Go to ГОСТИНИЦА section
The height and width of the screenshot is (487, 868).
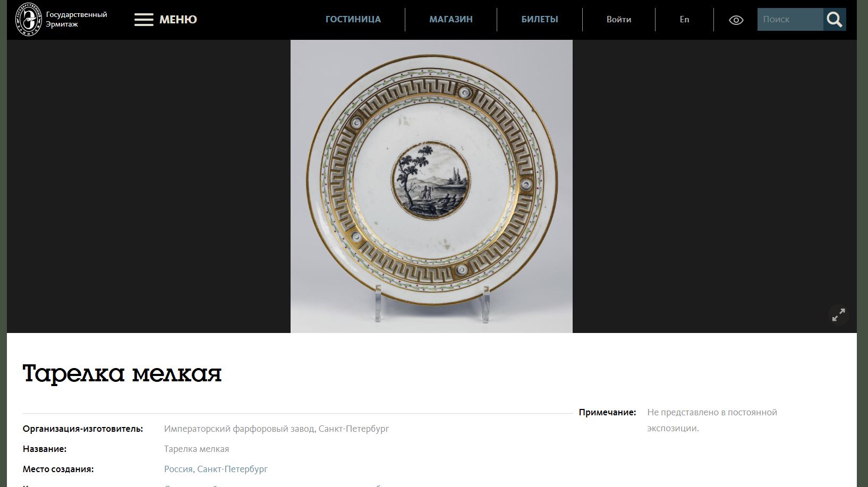point(353,19)
